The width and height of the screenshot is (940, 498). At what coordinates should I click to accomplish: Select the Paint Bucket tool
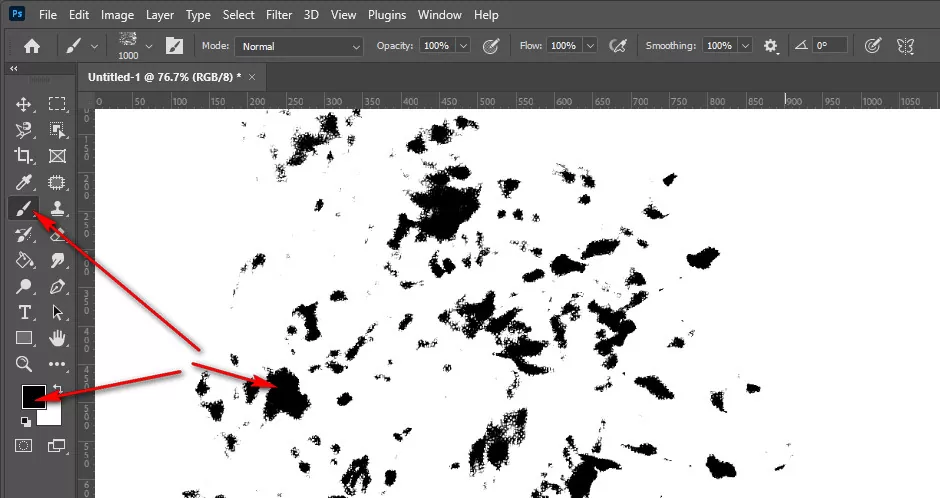tap(23, 261)
